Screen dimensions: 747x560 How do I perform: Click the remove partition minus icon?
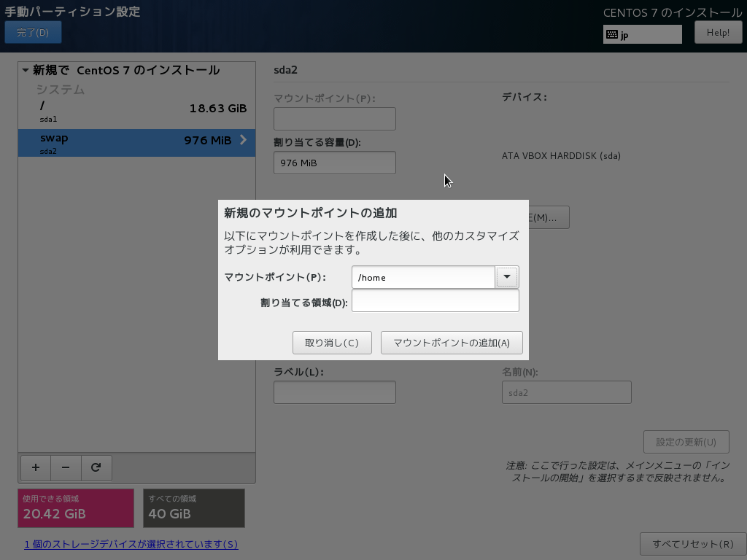66,467
